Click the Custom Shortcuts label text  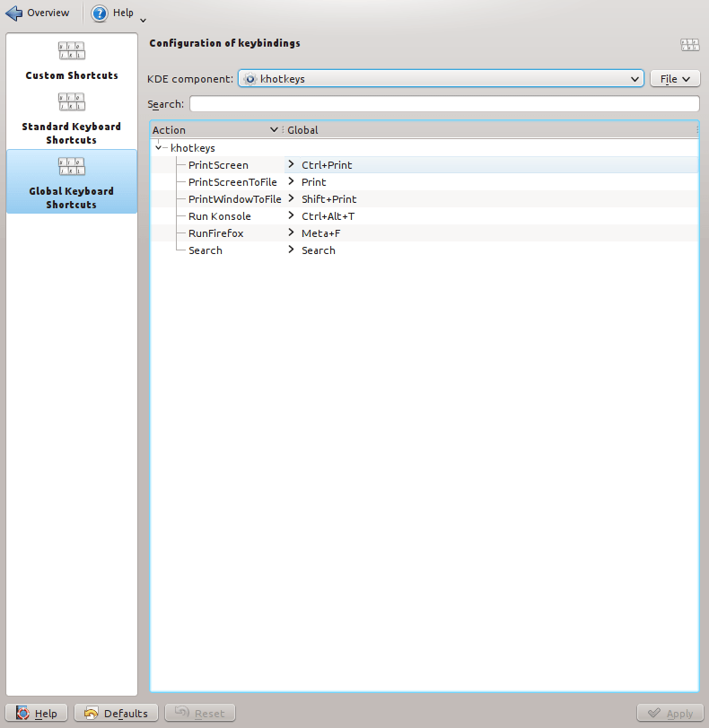72,75
